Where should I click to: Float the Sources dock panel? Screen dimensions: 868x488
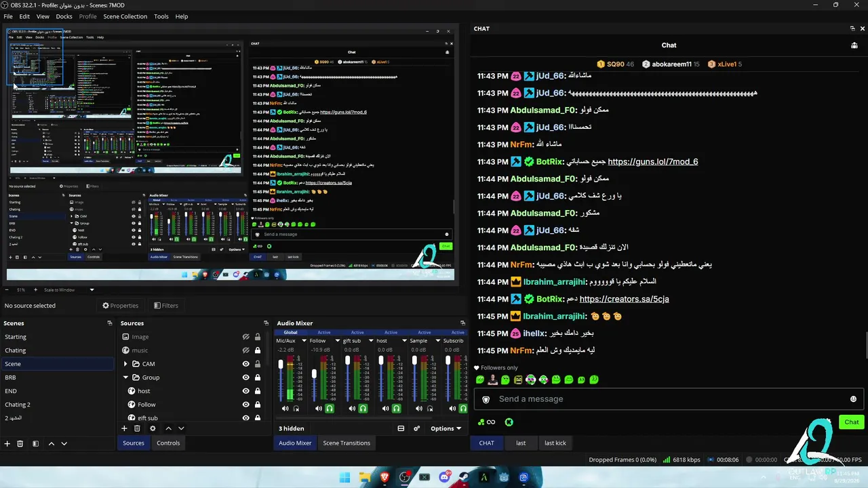(x=266, y=323)
